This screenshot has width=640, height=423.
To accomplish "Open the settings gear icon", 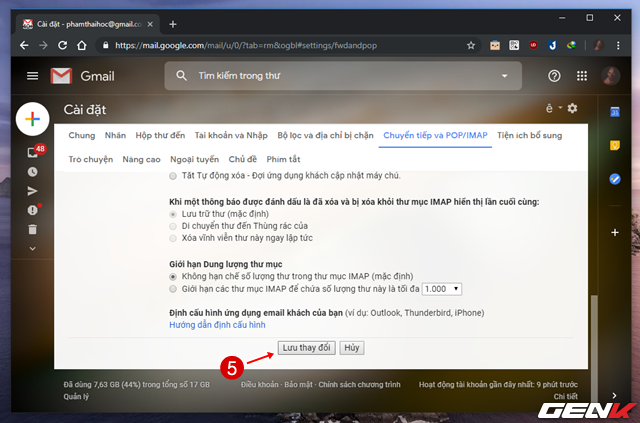I will (573, 108).
